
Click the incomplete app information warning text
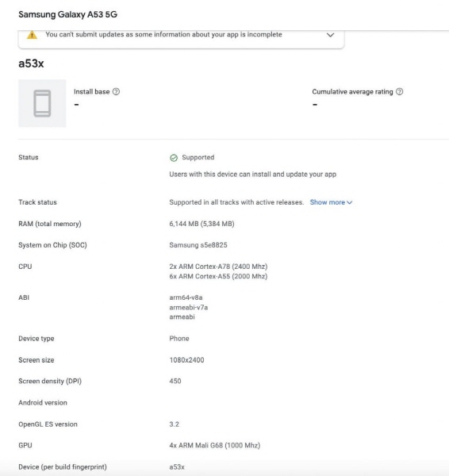(x=163, y=35)
